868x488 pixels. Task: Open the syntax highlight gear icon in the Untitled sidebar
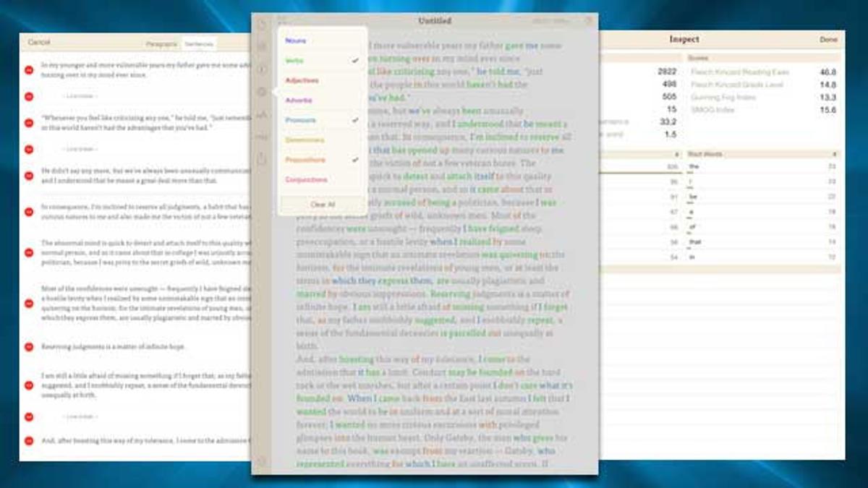tap(262, 92)
